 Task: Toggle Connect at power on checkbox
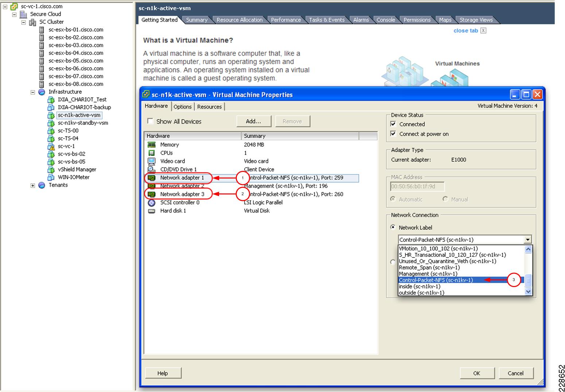(x=393, y=134)
